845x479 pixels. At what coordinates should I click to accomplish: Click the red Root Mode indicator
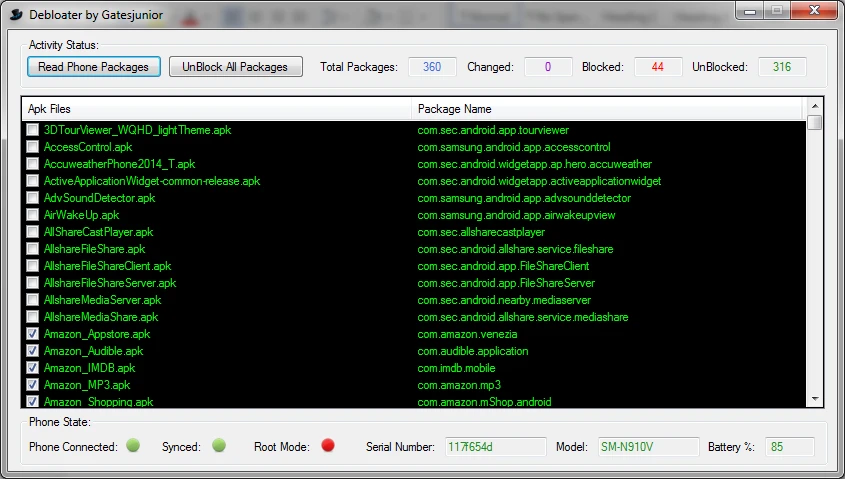coord(328,446)
